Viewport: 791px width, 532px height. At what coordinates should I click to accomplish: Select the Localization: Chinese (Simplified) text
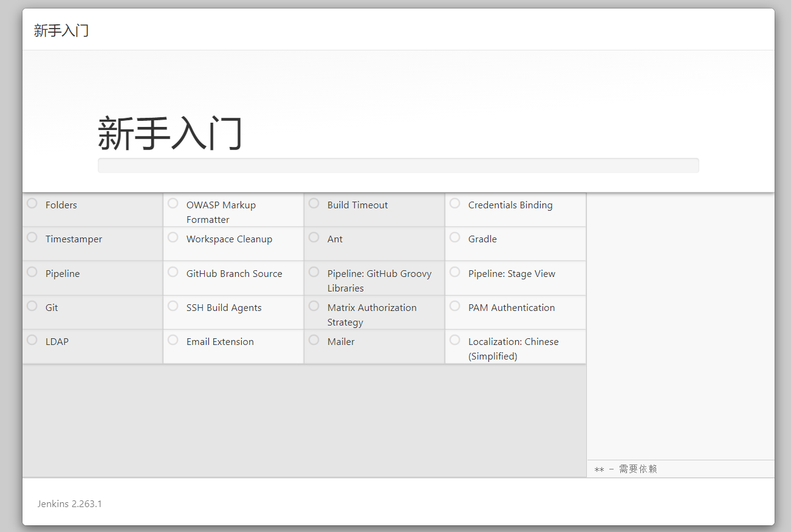(513, 349)
